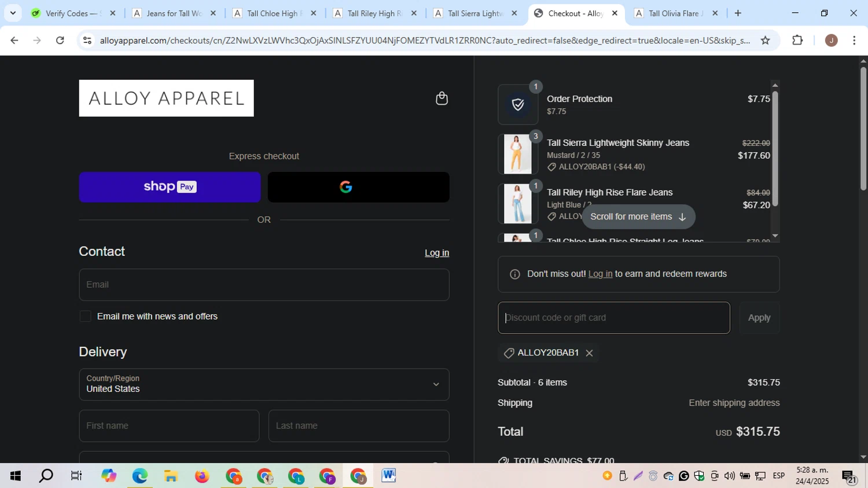Reload the checkout page
The image size is (868, 488).
point(60,40)
